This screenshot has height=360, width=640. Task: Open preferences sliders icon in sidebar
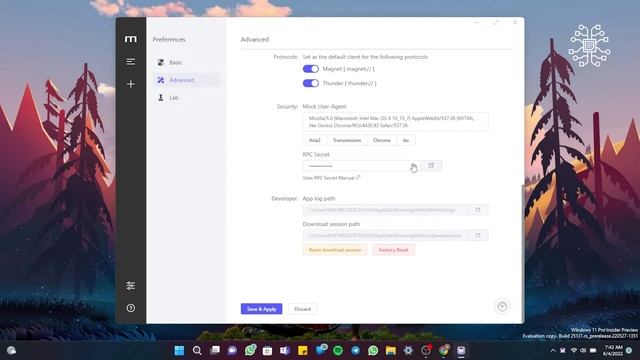click(x=131, y=285)
